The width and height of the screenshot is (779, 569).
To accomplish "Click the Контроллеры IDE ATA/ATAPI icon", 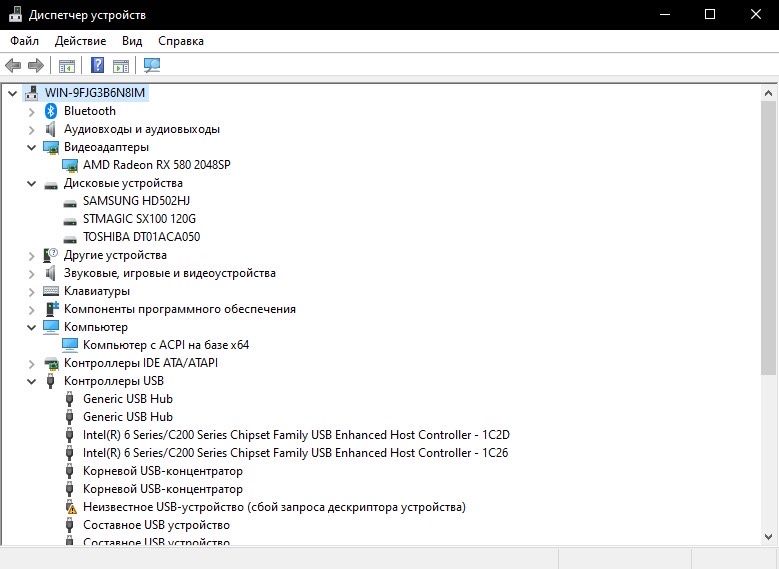I will pyautogui.click(x=51, y=363).
